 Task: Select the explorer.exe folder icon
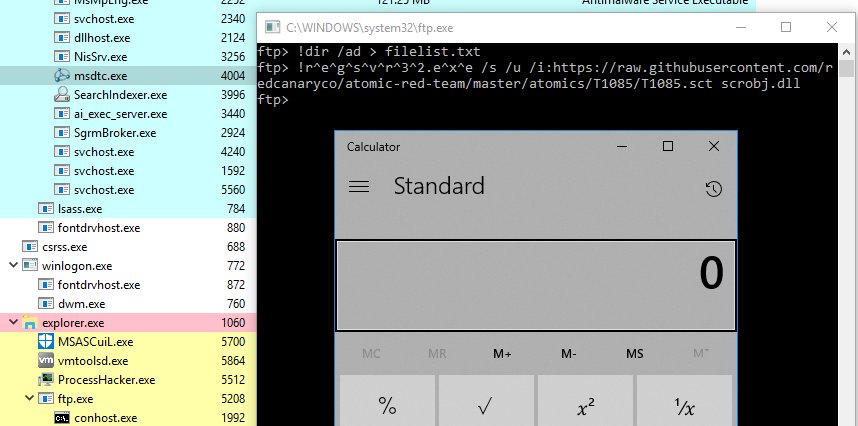click(30, 323)
